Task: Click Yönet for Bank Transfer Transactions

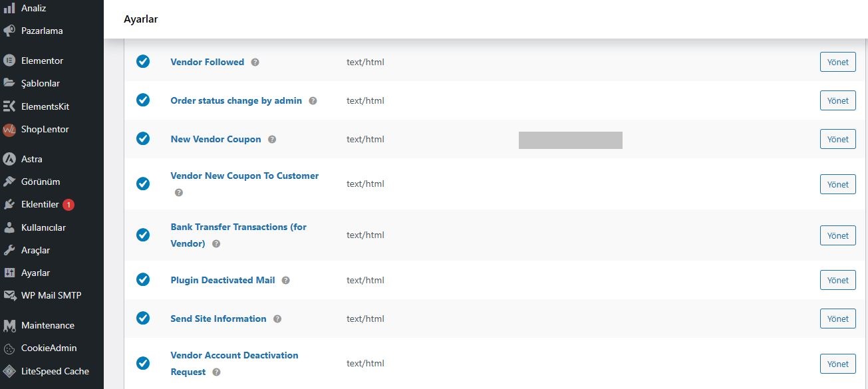Action: [x=837, y=235]
